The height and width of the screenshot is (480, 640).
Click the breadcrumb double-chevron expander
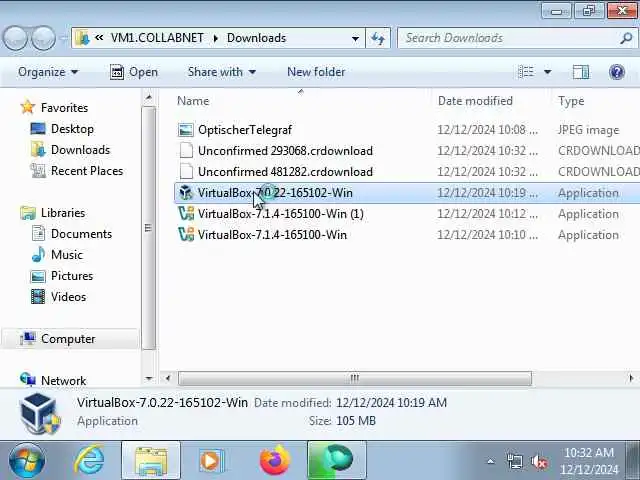99,38
